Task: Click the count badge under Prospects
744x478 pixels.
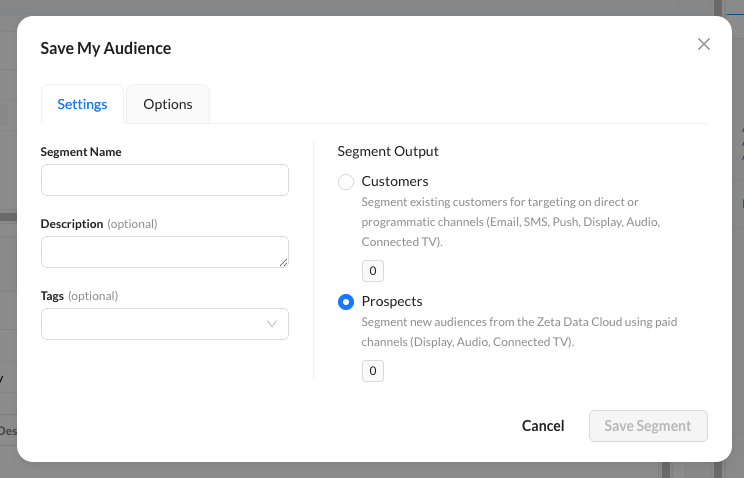Action: 372,371
